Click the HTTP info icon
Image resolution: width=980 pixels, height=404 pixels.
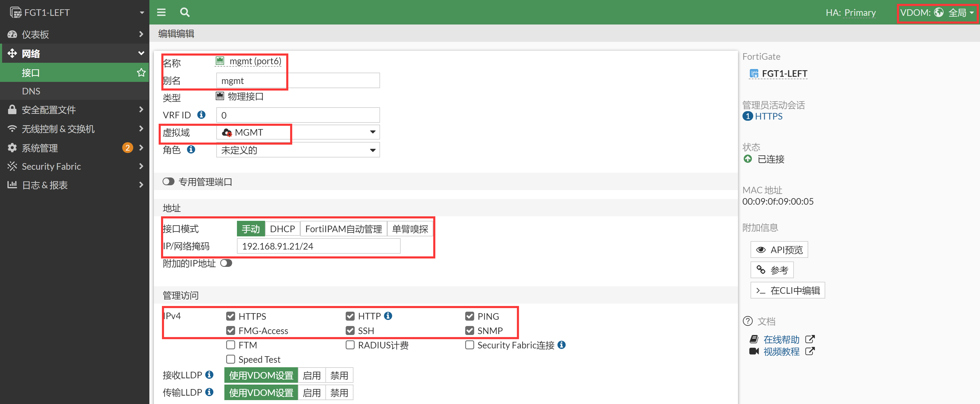(x=388, y=316)
